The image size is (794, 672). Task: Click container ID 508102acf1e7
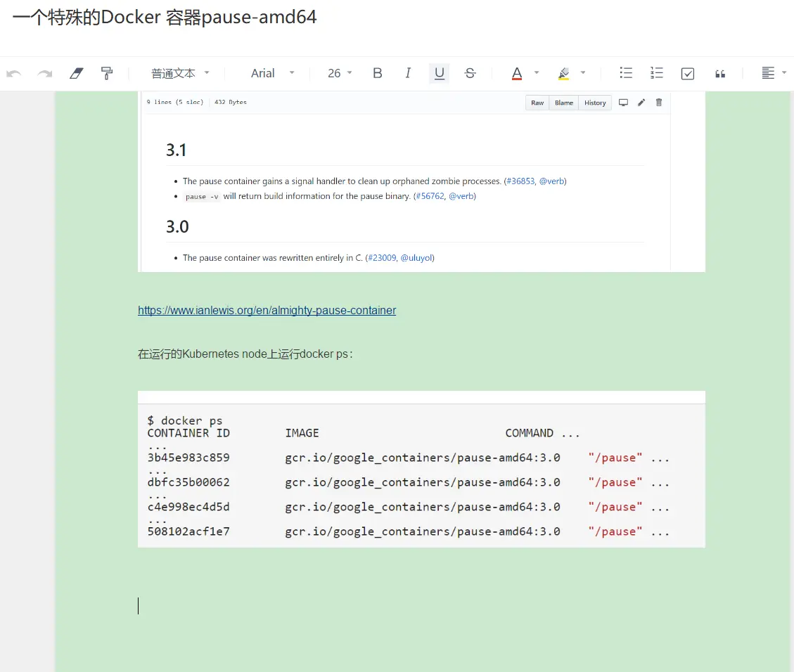(x=188, y=531)
